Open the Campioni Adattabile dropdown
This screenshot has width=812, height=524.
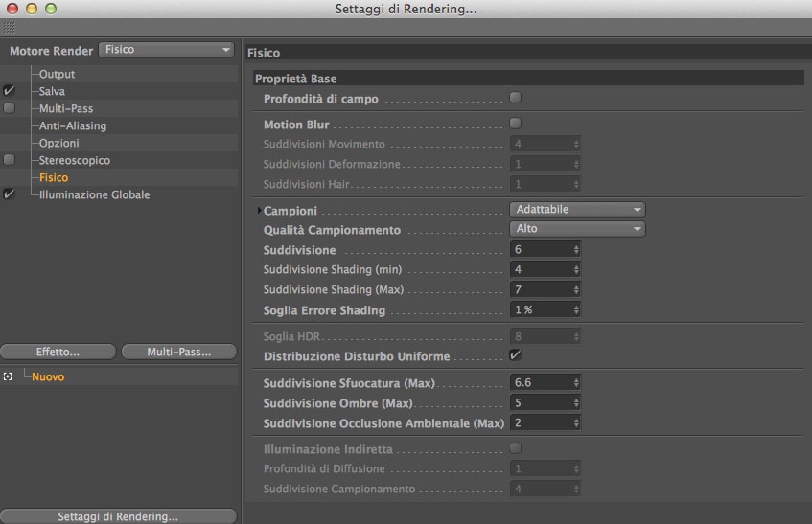(576, 210)
